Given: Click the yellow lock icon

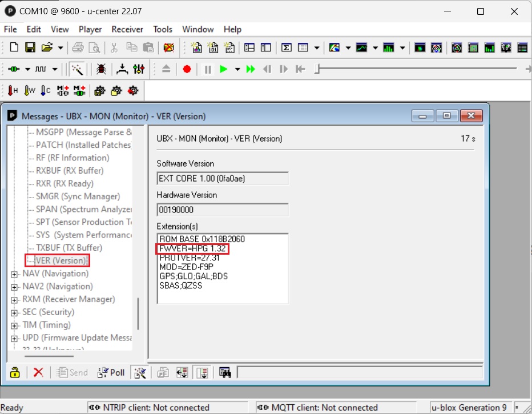Looking at the screenshot, I should coord(15,372).
